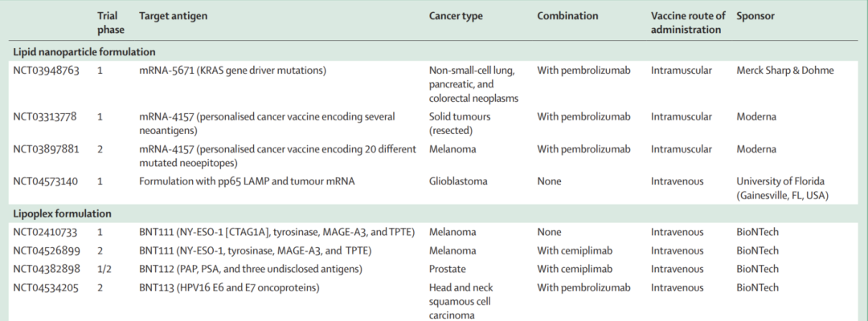868x321 pixels.
Task: Click trial ID NCT03948763
Action: (x=46, y=71)
